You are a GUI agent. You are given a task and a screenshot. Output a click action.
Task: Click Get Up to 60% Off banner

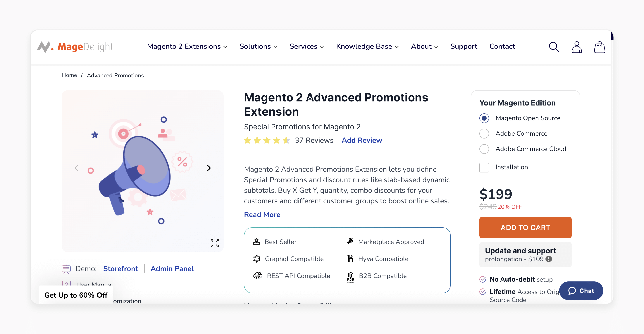coord(76,295)
